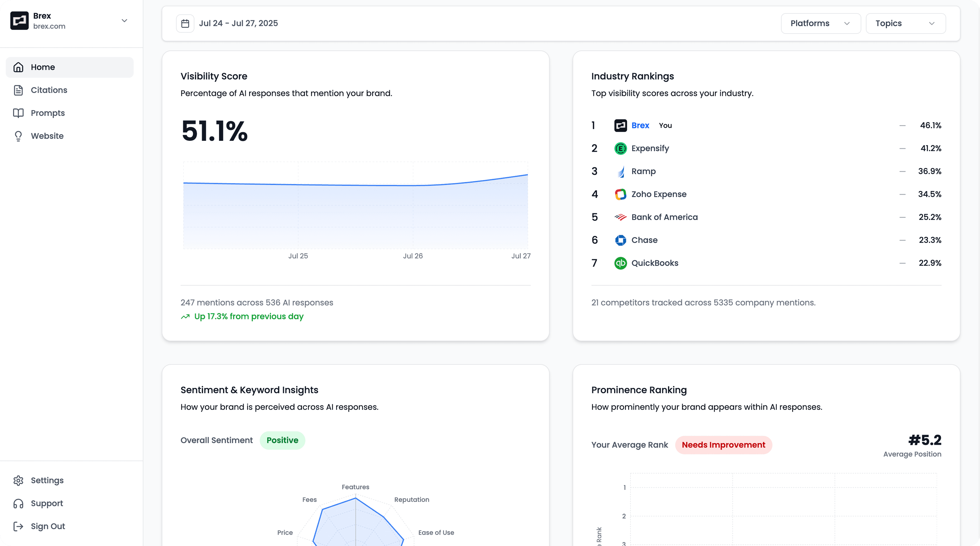Click the Fees radar axis label
980x546 pixels.
tap(309, 500)
